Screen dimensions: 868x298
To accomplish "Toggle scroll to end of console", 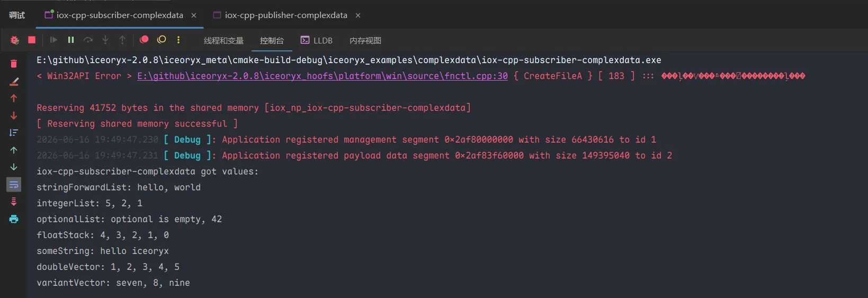I will tap(14, 201).
